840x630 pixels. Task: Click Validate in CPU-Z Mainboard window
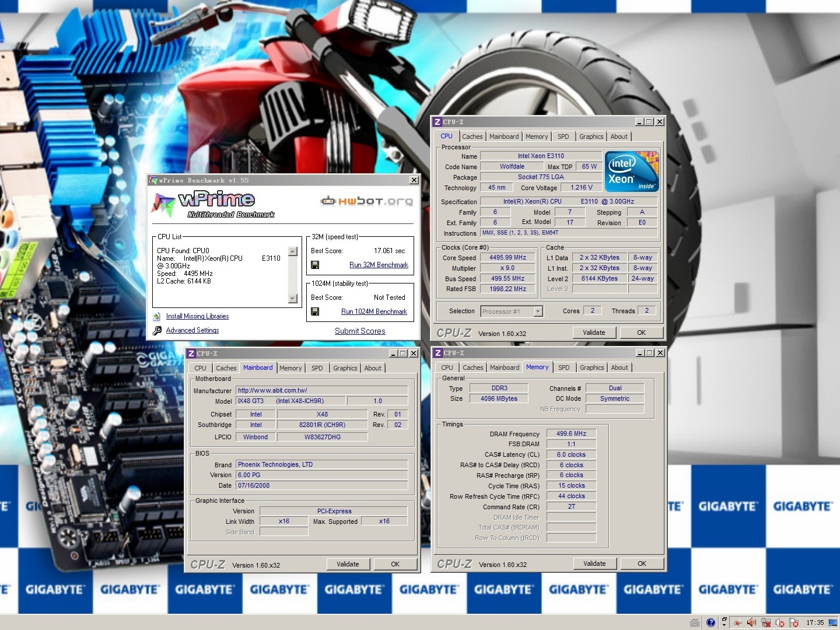pyautogui.click(x=348, y=564)
